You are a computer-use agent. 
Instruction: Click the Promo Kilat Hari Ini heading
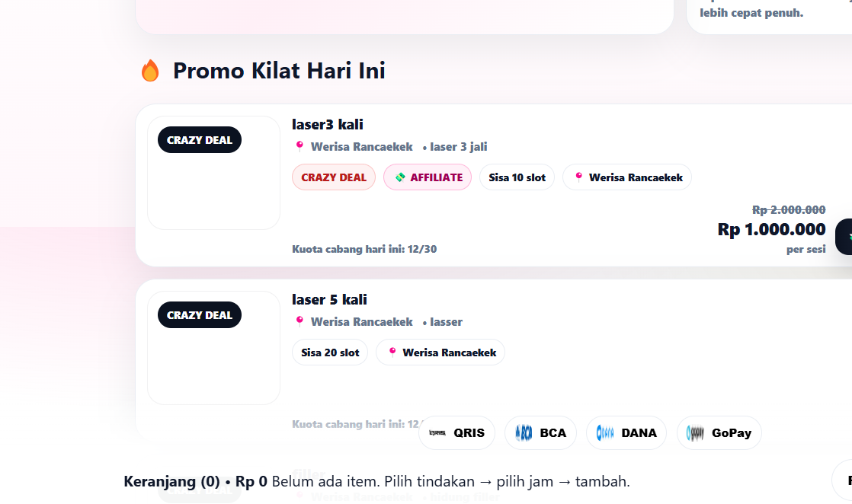279,71
